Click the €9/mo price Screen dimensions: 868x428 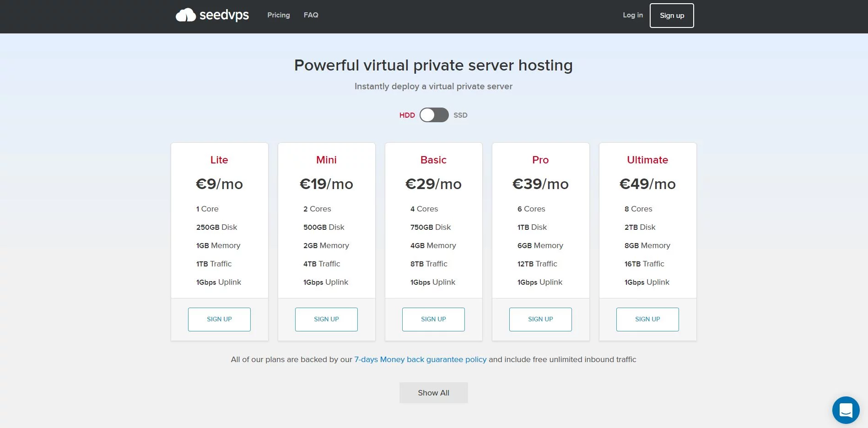coord(219,184)
